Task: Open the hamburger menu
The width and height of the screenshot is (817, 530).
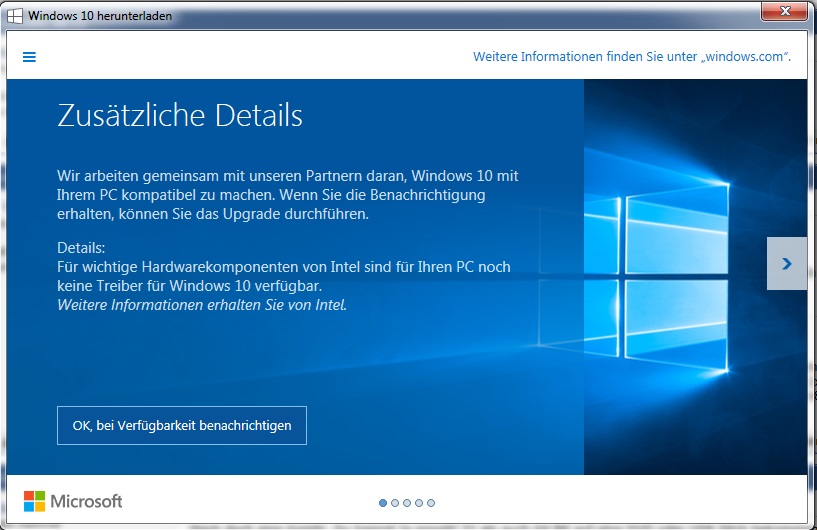Action: [29, 57]
